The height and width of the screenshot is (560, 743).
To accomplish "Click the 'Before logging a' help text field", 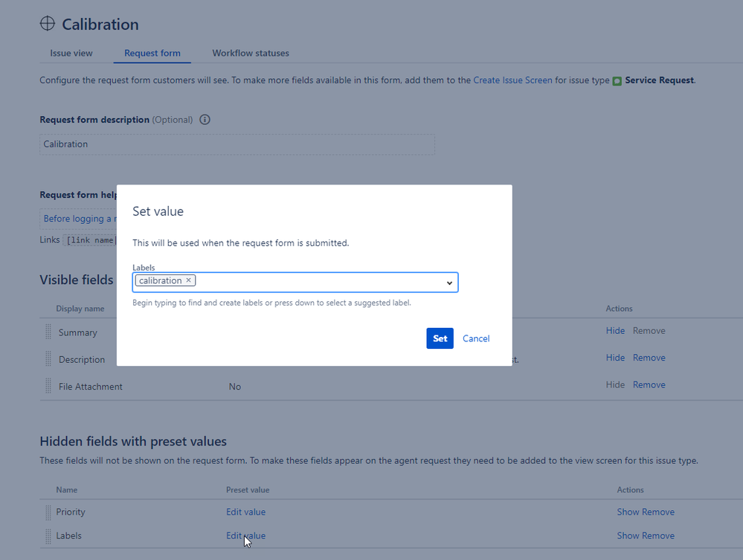I will point(79,219).
